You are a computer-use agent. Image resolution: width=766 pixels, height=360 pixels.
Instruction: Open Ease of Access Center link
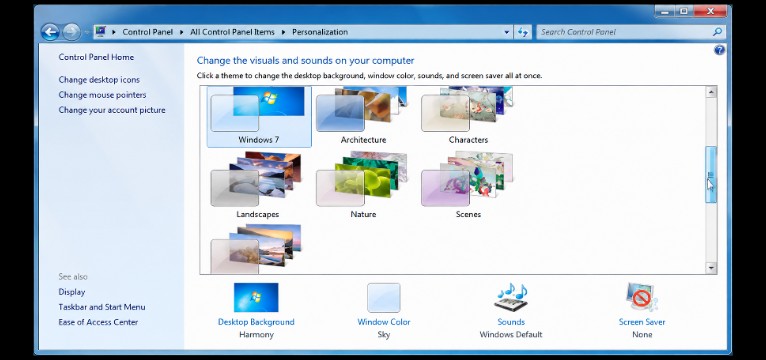click(98, 322)
